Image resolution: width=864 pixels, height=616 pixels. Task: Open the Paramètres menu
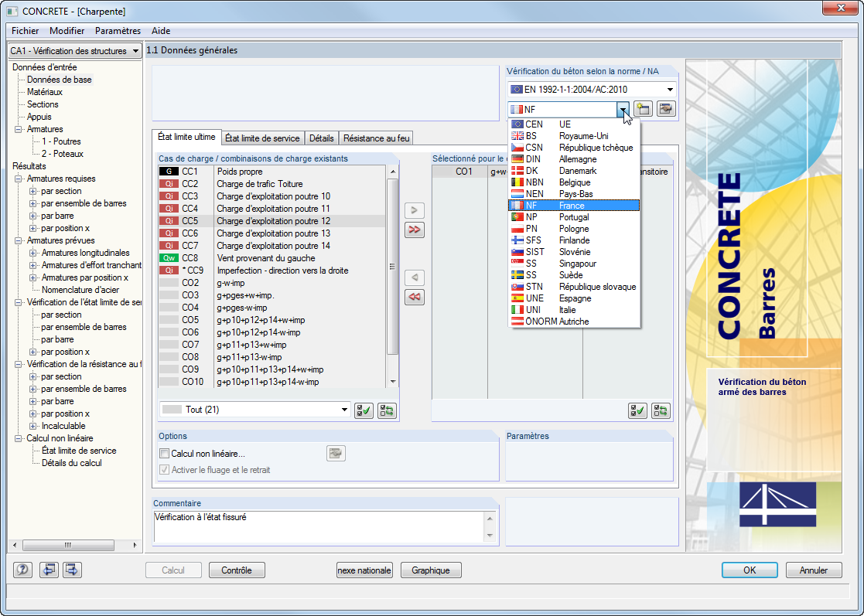[x=118, y=31]
